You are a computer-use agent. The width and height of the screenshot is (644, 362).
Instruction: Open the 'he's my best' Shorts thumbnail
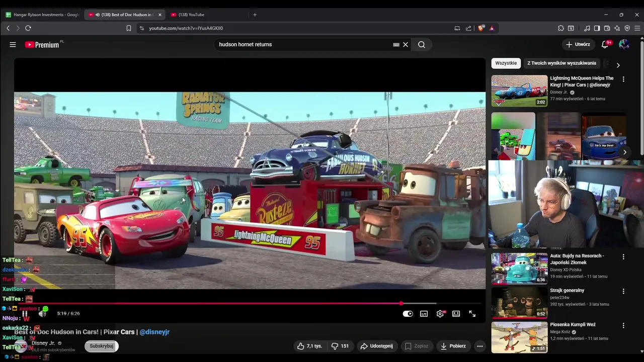point(604,136)
